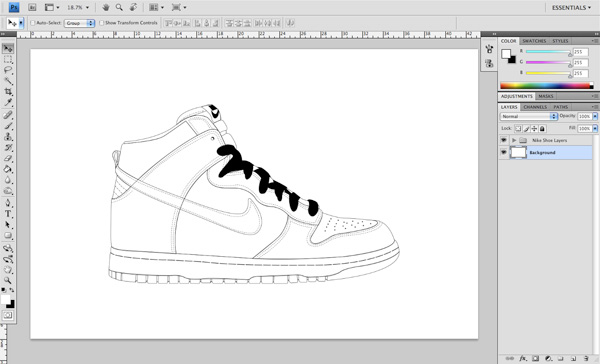
Task: Select the Crop tool
Action: (8, 91)
